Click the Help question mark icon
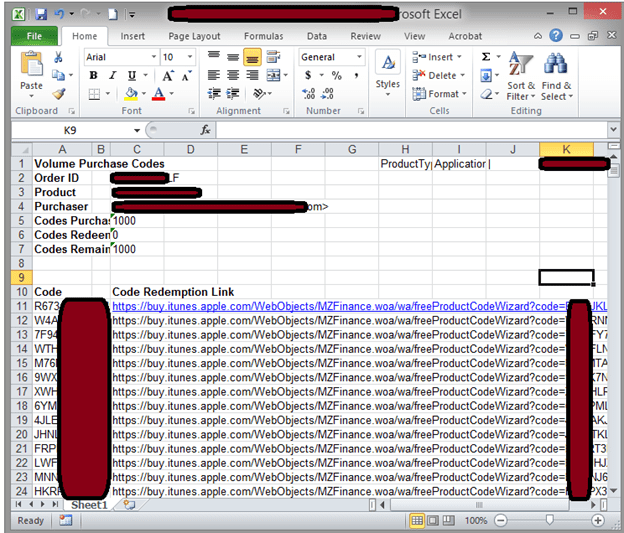 click(x=556, y=36)
